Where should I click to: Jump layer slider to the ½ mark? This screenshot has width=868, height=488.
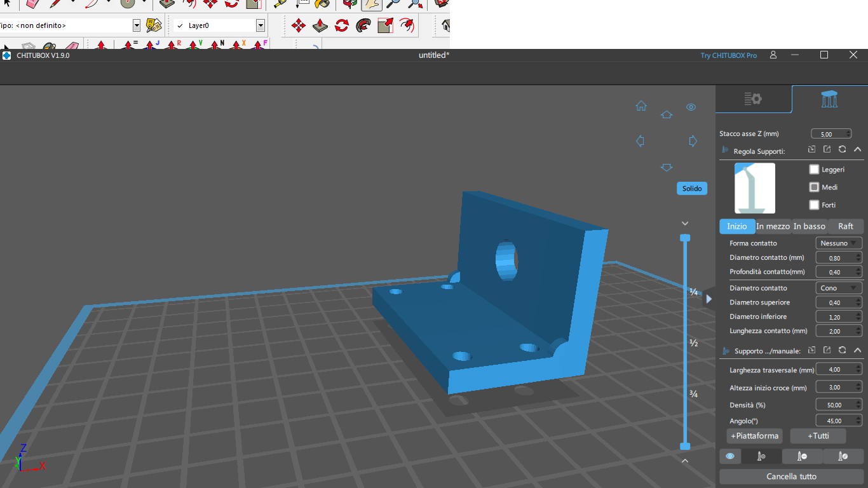[x=694, y=343]
